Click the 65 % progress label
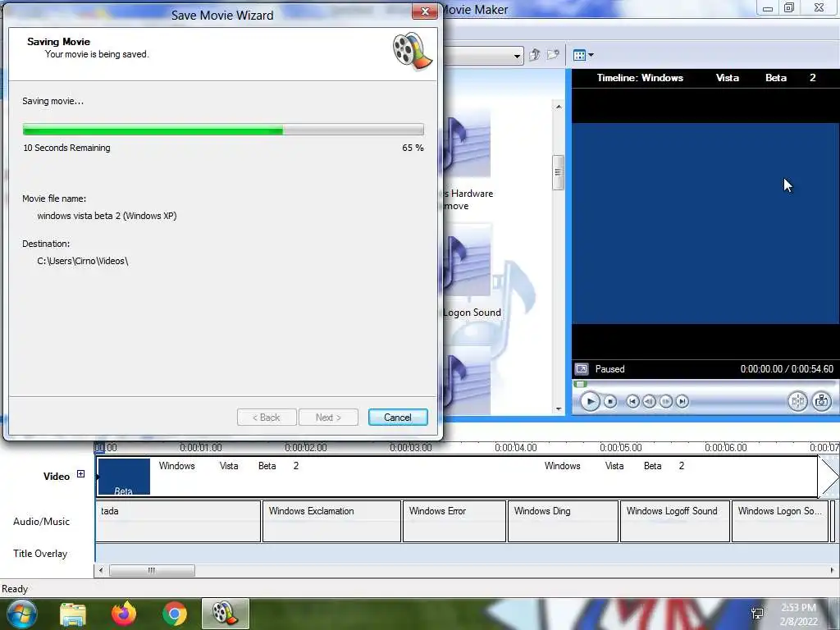Viewport: 840px width, 630px height. (413, 148)
